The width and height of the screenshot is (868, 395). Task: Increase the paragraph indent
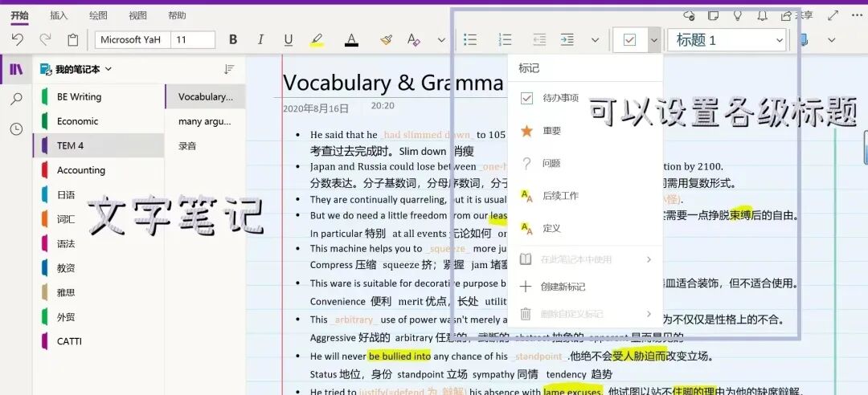coord(567,40)
